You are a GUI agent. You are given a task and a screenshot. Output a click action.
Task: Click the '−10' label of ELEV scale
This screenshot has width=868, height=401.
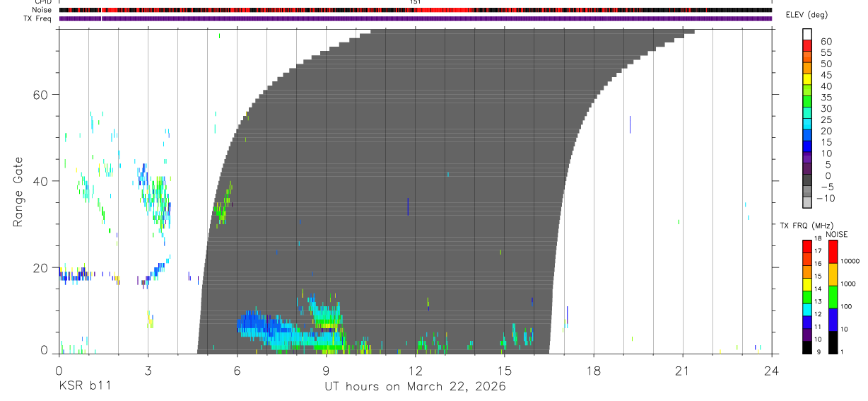tap(825, 199)
